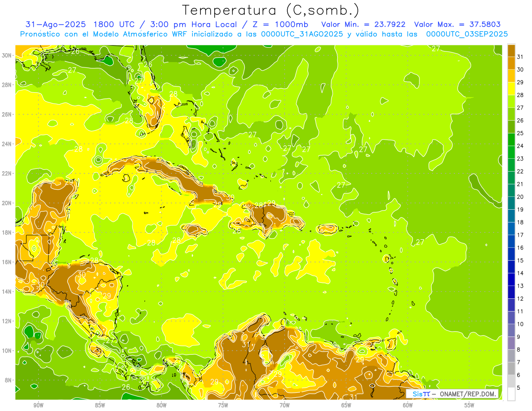Screen dimensions: 532x411
Task: Click the "8N" latitude axis label
Action: coord(8,380)
